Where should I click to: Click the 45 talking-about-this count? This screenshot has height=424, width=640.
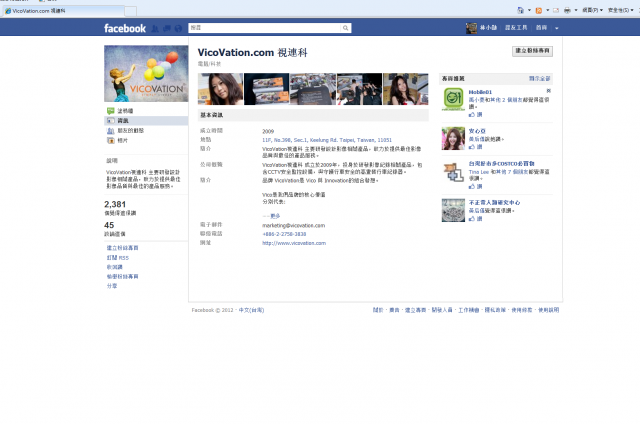tap(109, 225)
